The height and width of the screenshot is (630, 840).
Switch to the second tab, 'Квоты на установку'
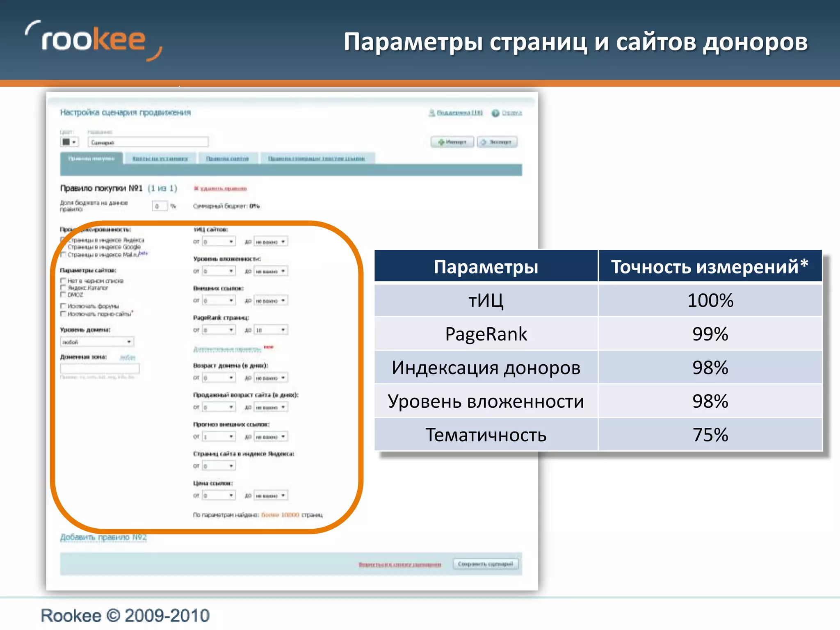[x=160, y=158]
